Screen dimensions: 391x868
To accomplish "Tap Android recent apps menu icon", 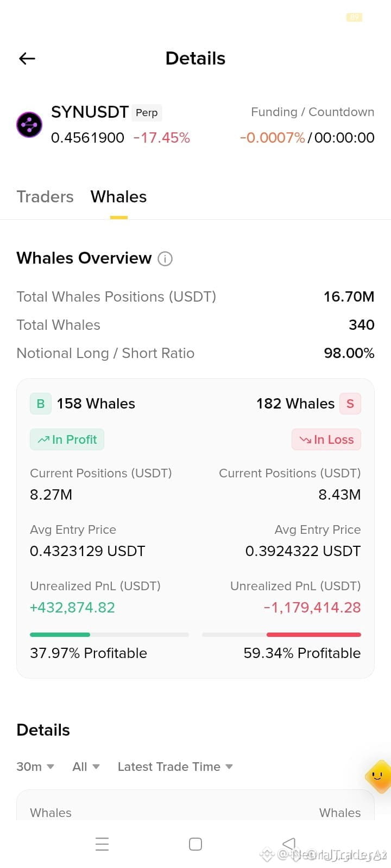I will coord(102,844).
